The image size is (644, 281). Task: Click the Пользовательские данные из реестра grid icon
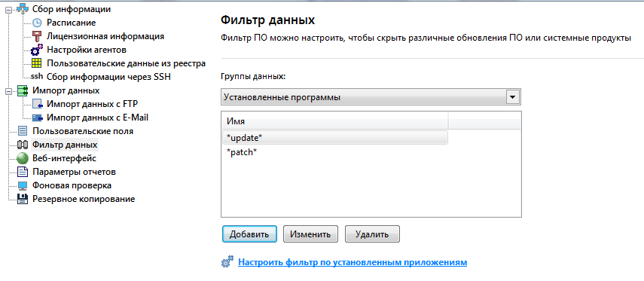click(x=37, y=63)
